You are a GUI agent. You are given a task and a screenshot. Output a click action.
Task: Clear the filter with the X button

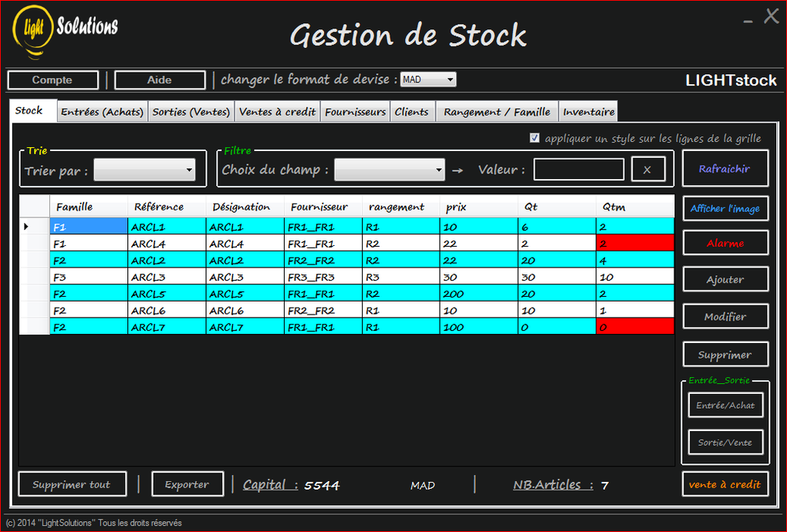pyautogui.click(x=648, y=169)
